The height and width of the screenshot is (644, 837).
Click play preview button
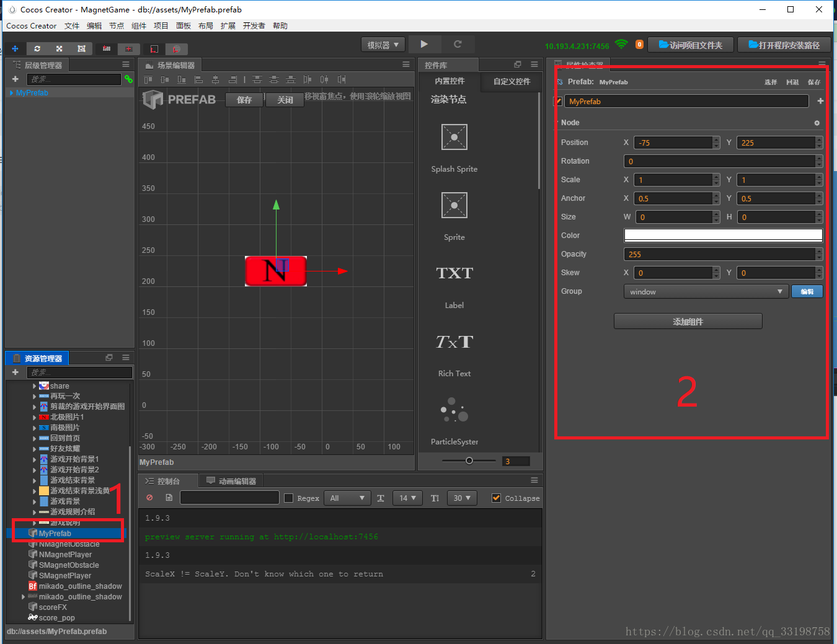coord(424,44)
